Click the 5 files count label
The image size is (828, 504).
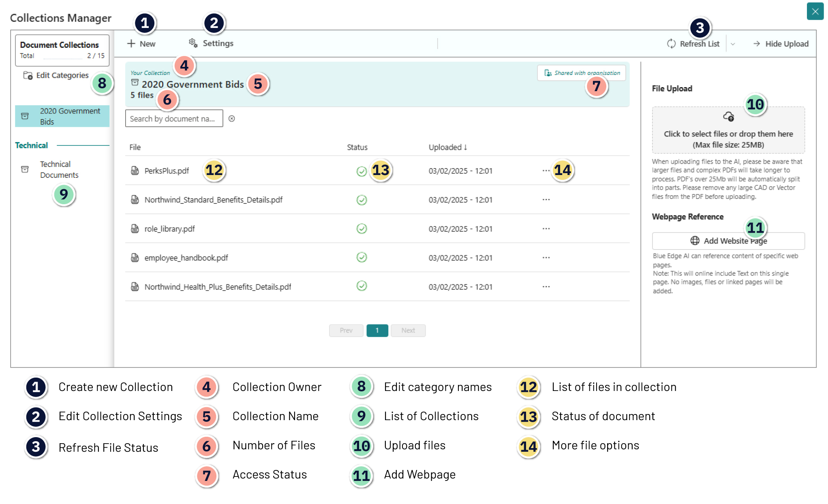[142, 95]
